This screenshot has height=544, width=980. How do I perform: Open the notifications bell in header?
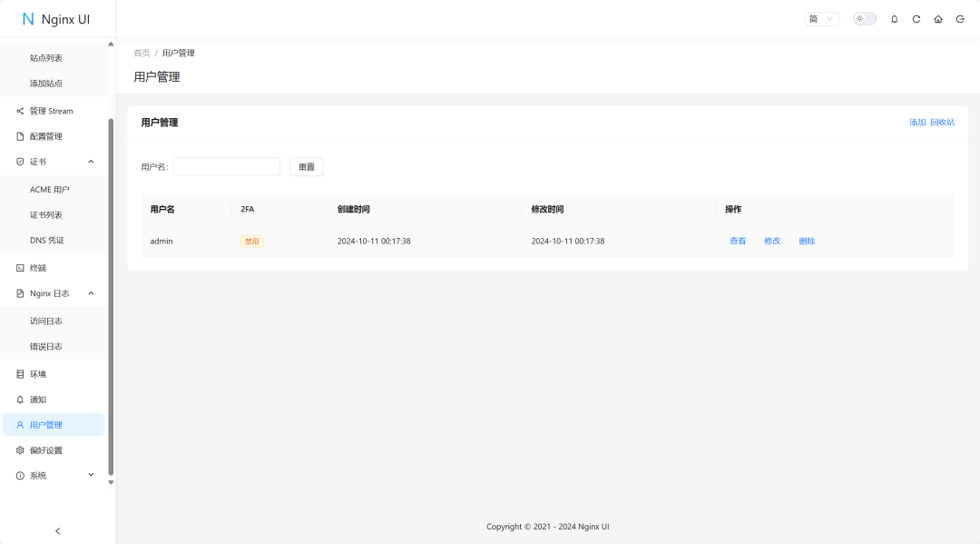(x=895, y=19)
